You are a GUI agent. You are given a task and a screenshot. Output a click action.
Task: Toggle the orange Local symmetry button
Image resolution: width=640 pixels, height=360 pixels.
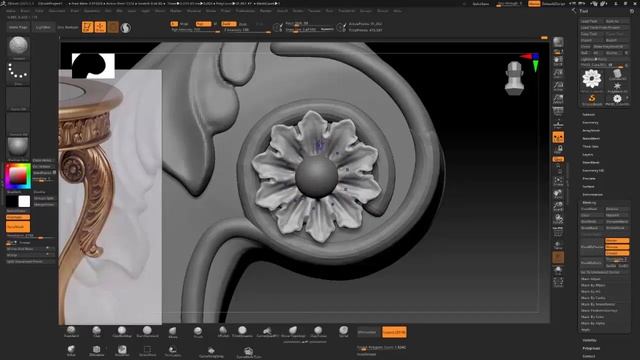pyautogui.click(x=558, y=137)
